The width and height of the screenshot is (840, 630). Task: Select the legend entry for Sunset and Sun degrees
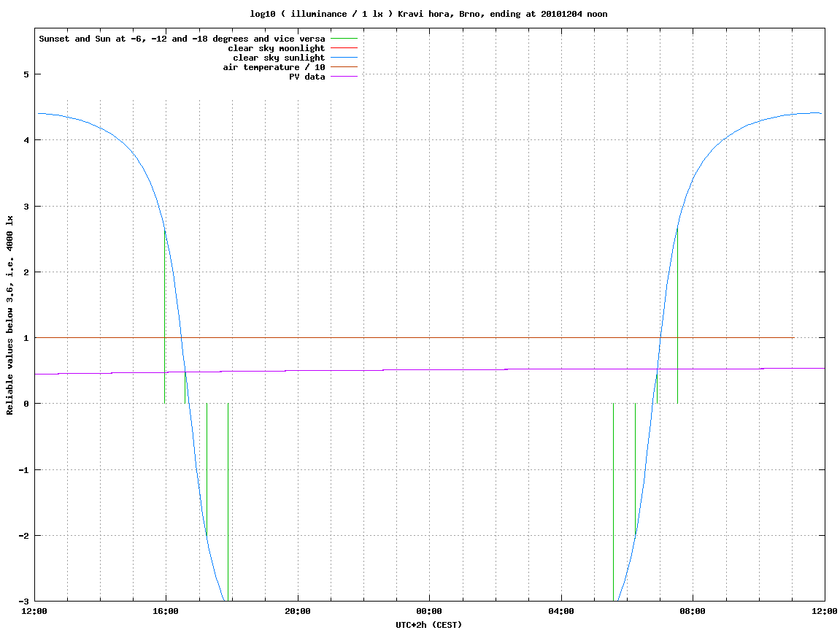coord(182,39)
